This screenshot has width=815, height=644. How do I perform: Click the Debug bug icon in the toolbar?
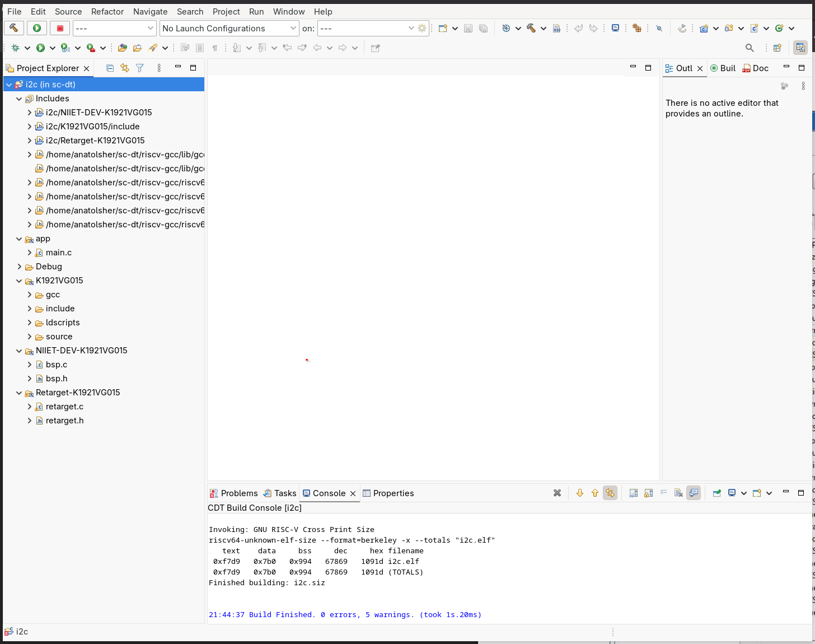click(15, 48)
